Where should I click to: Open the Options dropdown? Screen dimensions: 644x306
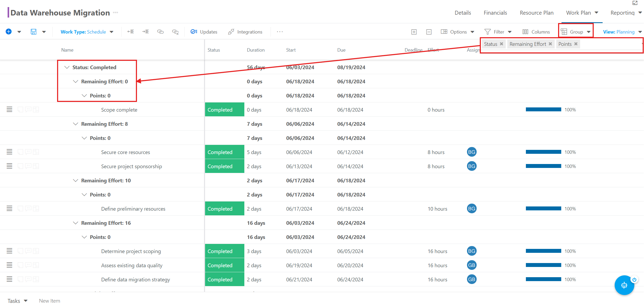pyautogui.click(x=458, y=32)
